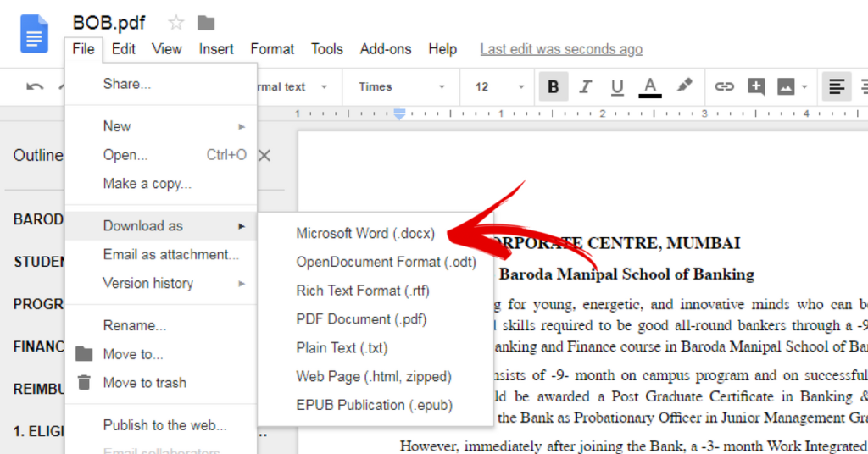Download as Microsoft Word (.docx)
This screenshot has width=868, height=454.
pos(376,234)
